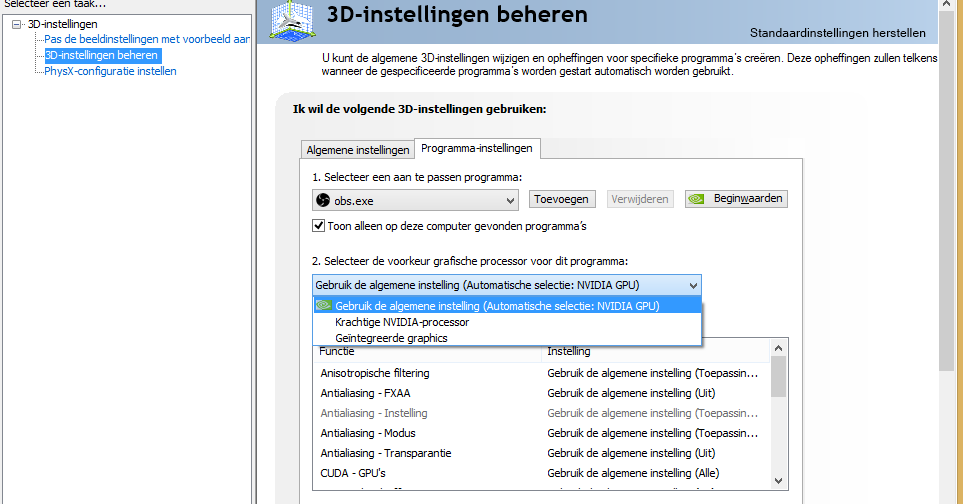This screenshot has width=963, height=504.
Task: Select the Antialiasing - FXAA row
Action: [x=542, y=394]
